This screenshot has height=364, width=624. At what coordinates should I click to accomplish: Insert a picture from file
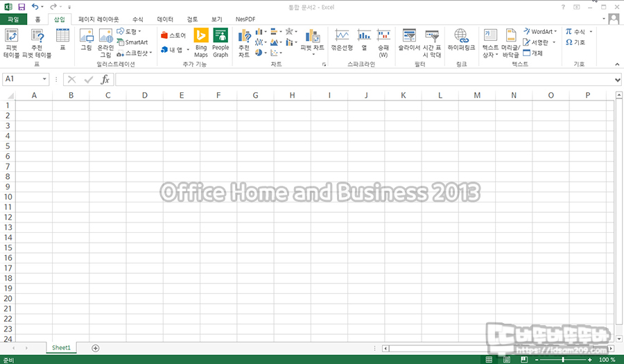pos(87,40)
